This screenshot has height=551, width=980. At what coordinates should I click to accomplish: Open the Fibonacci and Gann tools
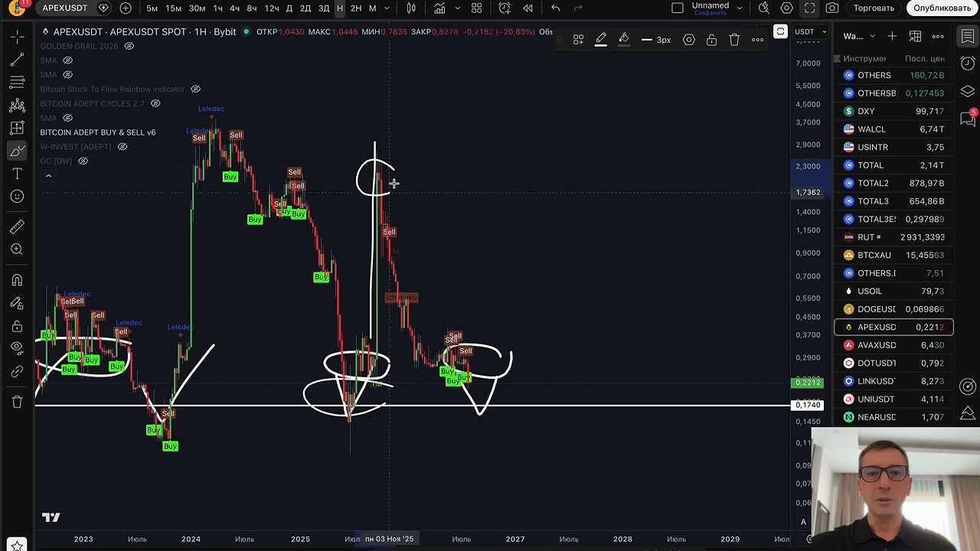point(17,83)
